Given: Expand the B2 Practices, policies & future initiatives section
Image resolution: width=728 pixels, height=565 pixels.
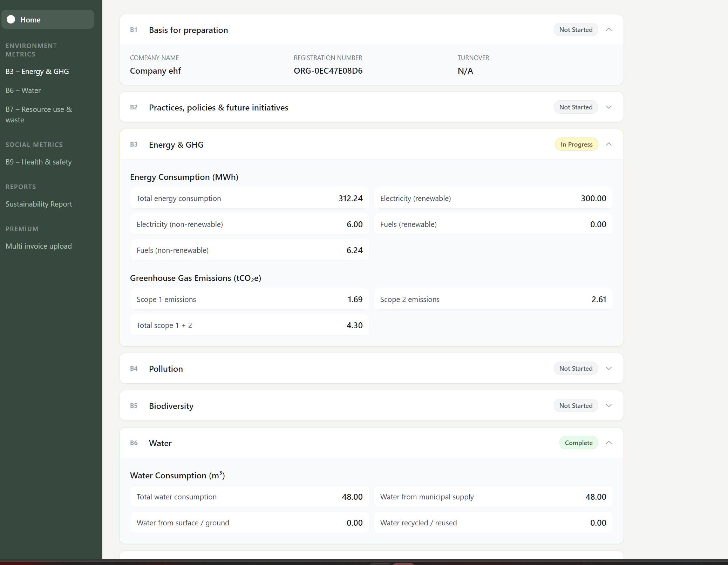Looking at the screenshot, I should tap(608, 107).
